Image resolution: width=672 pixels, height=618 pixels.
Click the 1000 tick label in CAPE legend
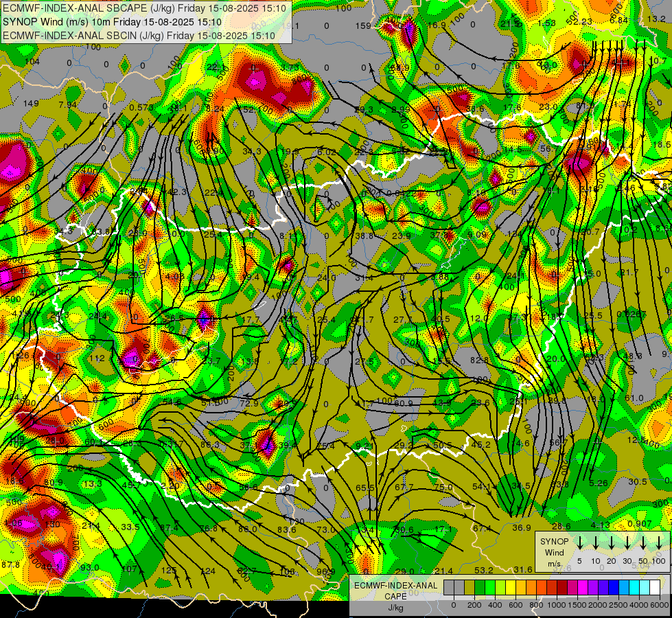point(557,605)
